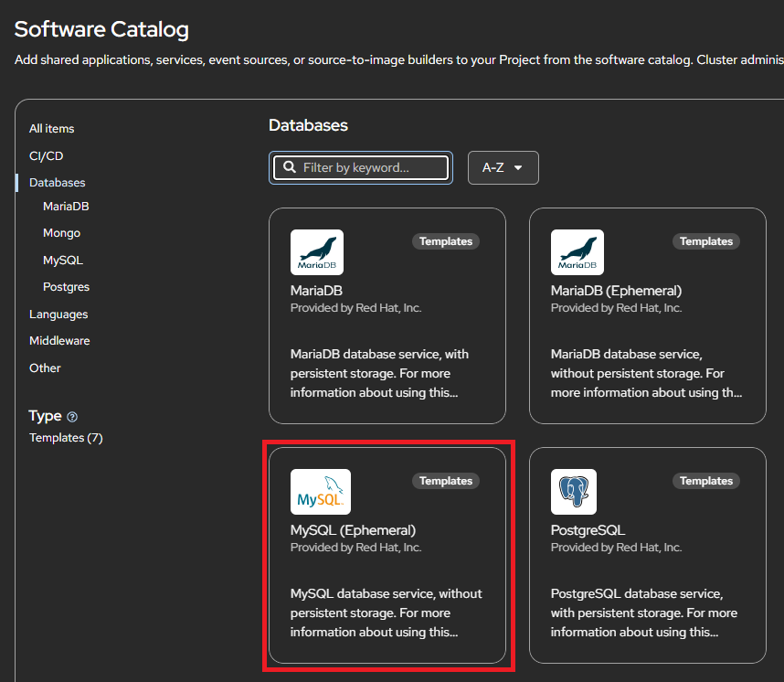
Task: Go to the Middleware category
Action: point(59,341)
